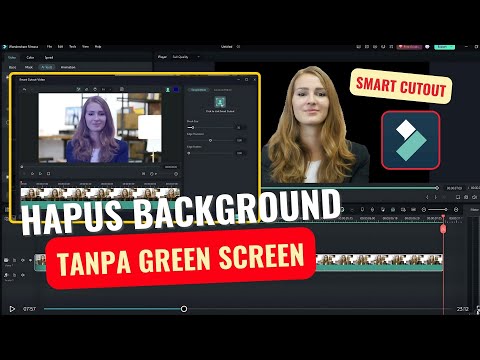Adjust the Edge Thickness slider handle
The image size is (480, 360).
210,140
